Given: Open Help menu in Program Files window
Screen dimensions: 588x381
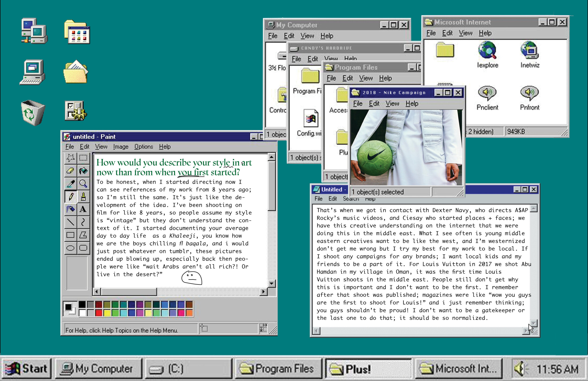Looking at the screenshot, I should pyautogui.click(x=385, y=78).
